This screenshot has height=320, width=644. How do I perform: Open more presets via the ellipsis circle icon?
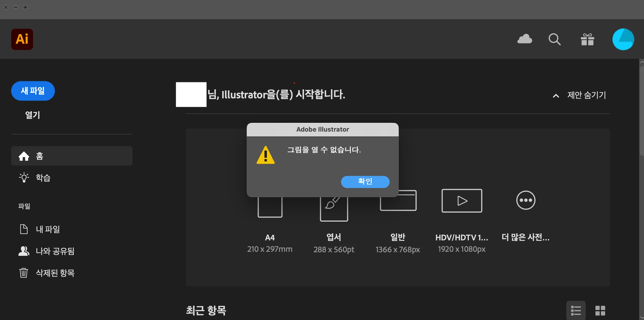[525, 200]
